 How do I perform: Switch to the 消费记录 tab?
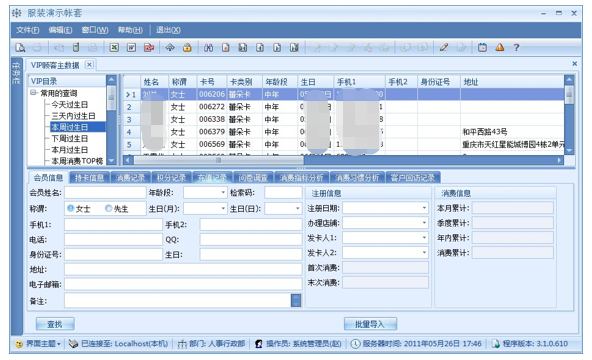coord(130,177)
